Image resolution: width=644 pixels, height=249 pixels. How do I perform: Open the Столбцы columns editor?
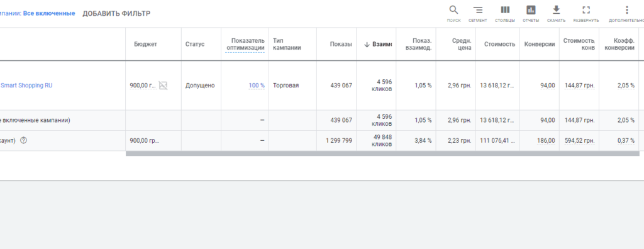click(x=505, y=14)
